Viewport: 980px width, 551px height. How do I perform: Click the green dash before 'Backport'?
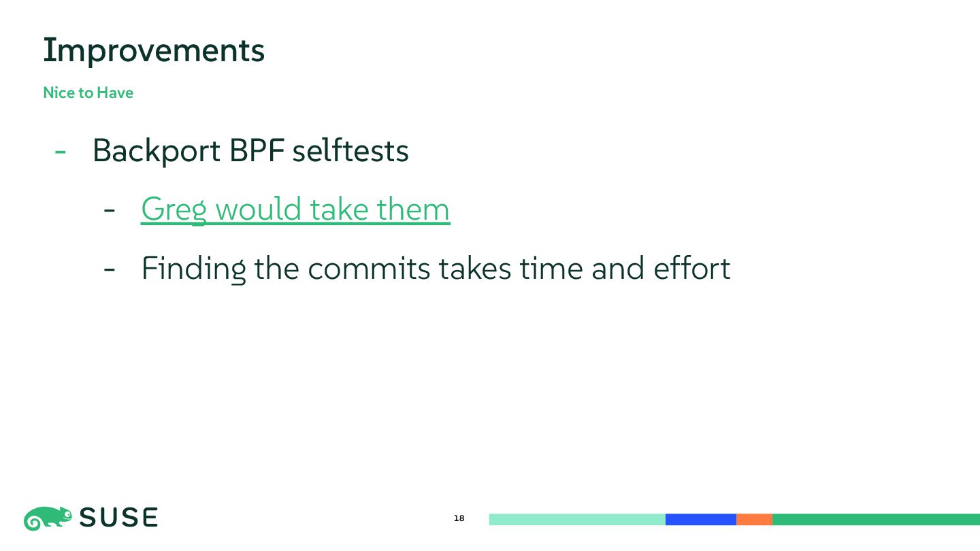click(x=61, y=152)
